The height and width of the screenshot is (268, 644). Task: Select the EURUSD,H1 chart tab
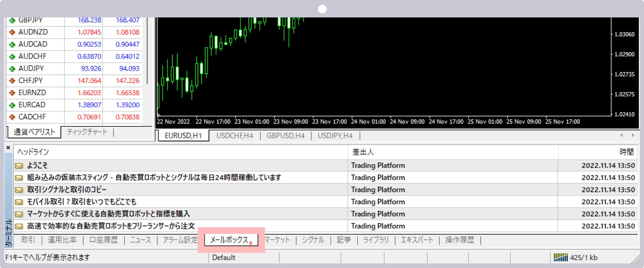183,136
